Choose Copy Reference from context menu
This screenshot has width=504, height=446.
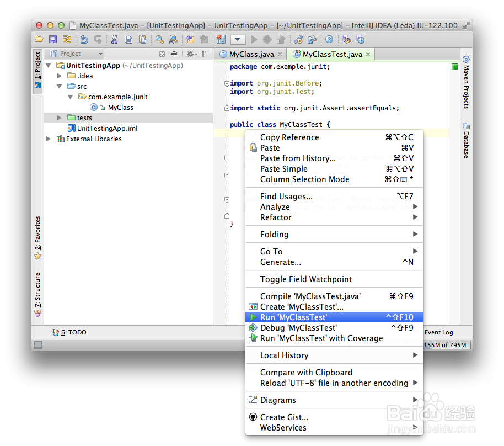[x=334, y=137]
